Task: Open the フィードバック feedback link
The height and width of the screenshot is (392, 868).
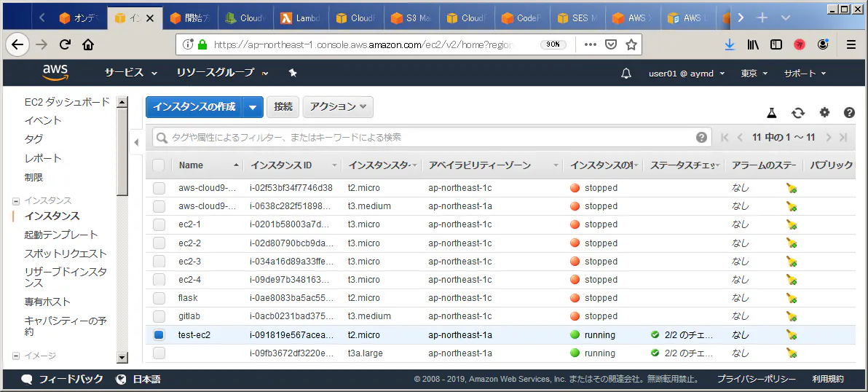Action: (x=62, y=380)
